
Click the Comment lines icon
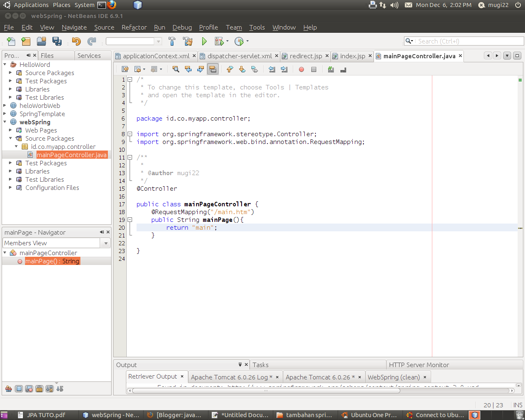[x=331, y=69]
